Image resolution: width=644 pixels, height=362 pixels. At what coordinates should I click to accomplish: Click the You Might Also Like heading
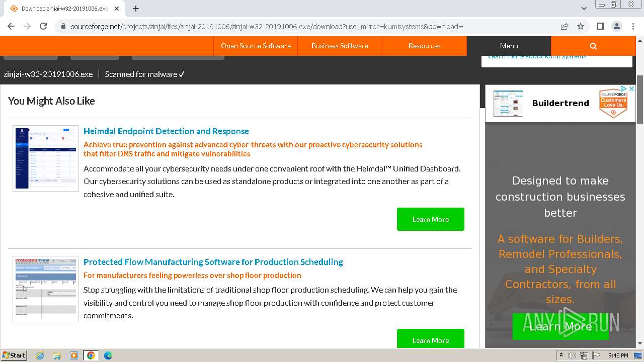51,101
